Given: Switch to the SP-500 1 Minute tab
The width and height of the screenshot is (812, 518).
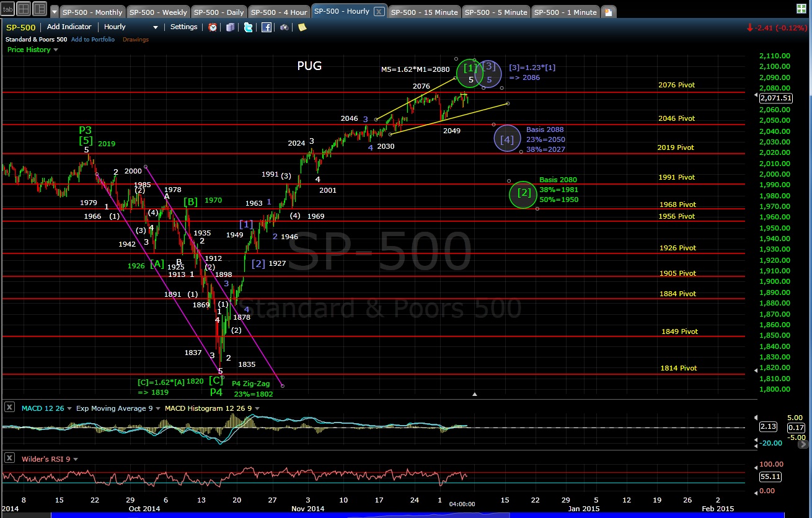Looking at the screenshot, I should click(566, 12).
